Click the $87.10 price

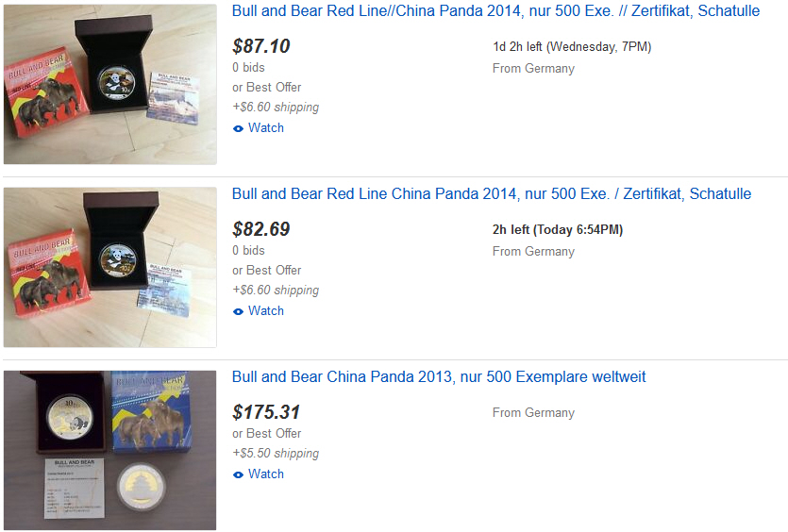(x=261, y=46)
